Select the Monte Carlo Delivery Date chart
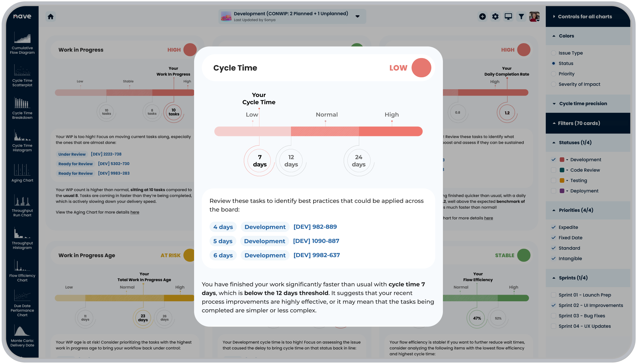 22,335
